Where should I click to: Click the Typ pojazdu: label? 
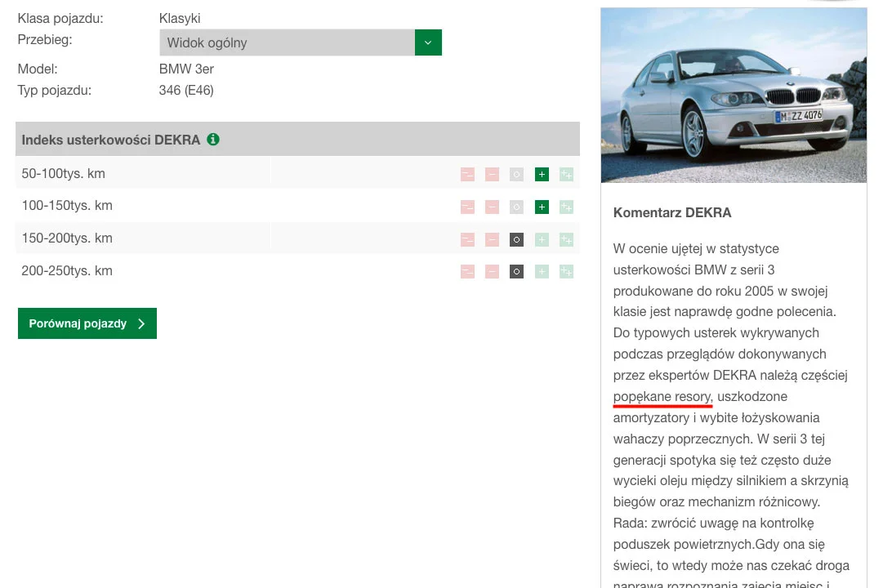[55, 90]
